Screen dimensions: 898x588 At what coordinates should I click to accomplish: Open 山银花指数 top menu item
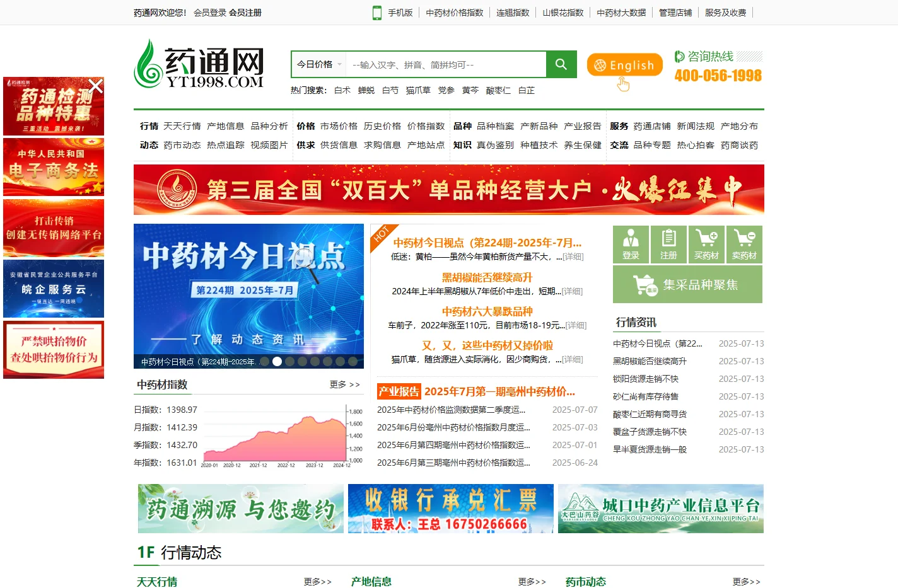563,13
